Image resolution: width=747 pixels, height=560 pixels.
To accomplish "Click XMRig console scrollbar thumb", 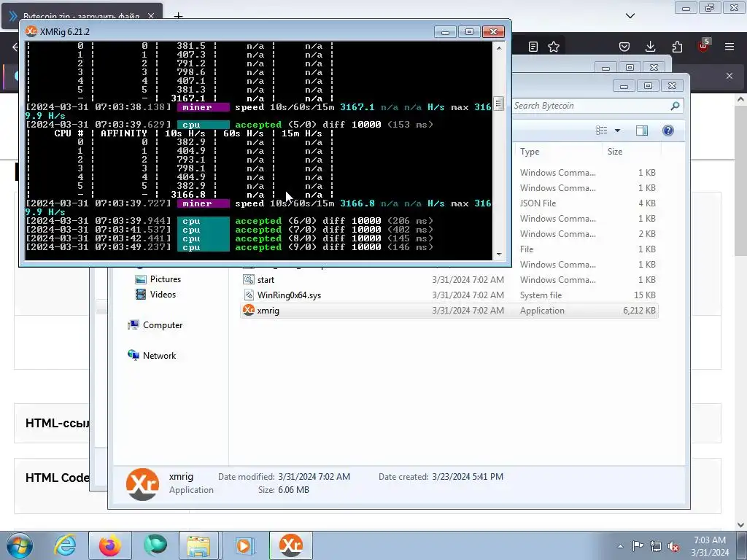I will (499, 104).
